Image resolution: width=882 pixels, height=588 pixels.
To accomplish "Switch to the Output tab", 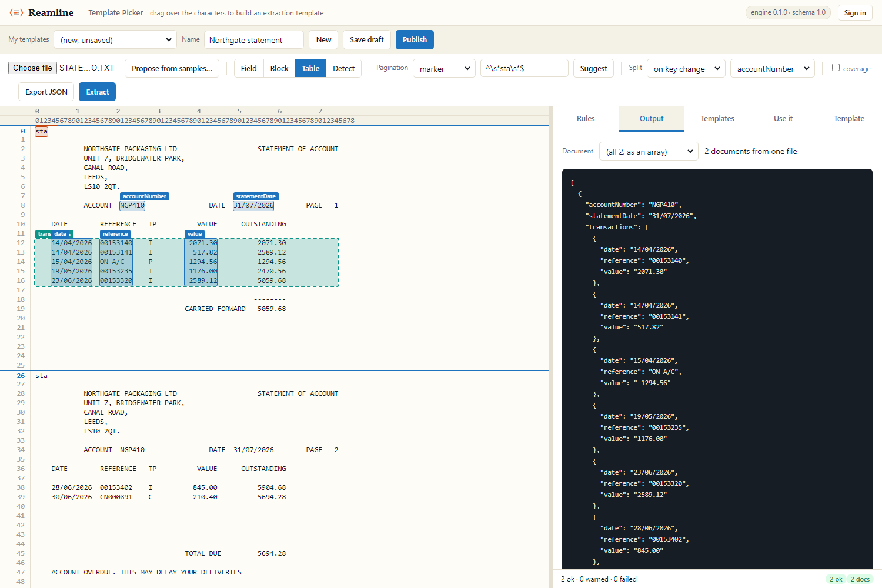I will pos(652,119).
